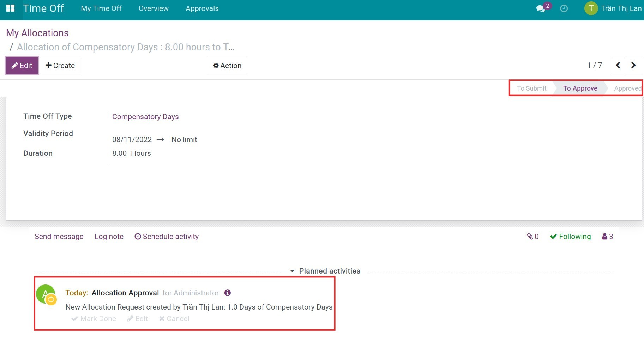Click the Administrator activity avatar

tap(46, 294)
